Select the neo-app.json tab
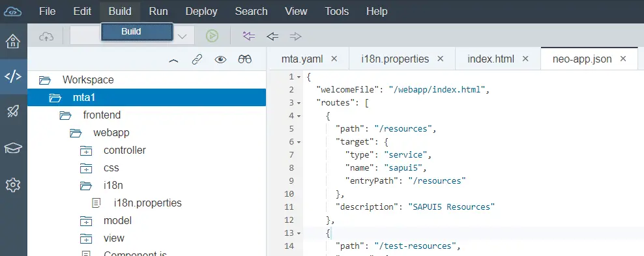Image resolution: width=644 pixels, height=256 pixels. tap(582, 59)
